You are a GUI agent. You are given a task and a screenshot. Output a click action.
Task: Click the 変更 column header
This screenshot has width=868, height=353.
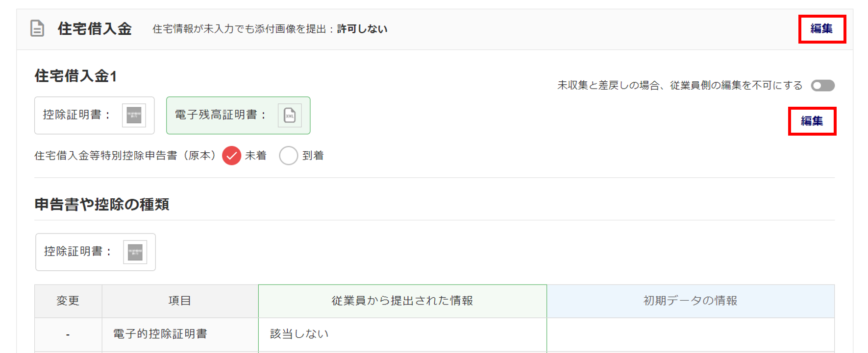[x=68, y=301]
